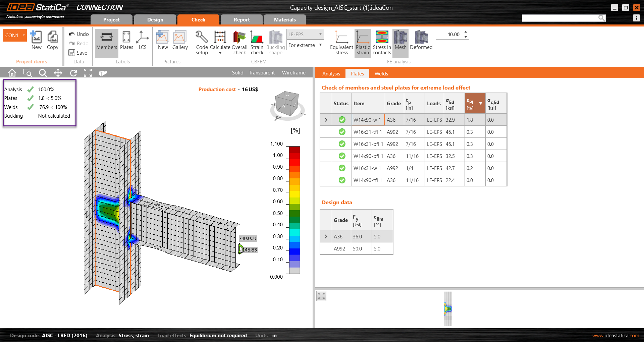Switch view to Wireframe mode

pyautogui.click(x=293, y=72)
